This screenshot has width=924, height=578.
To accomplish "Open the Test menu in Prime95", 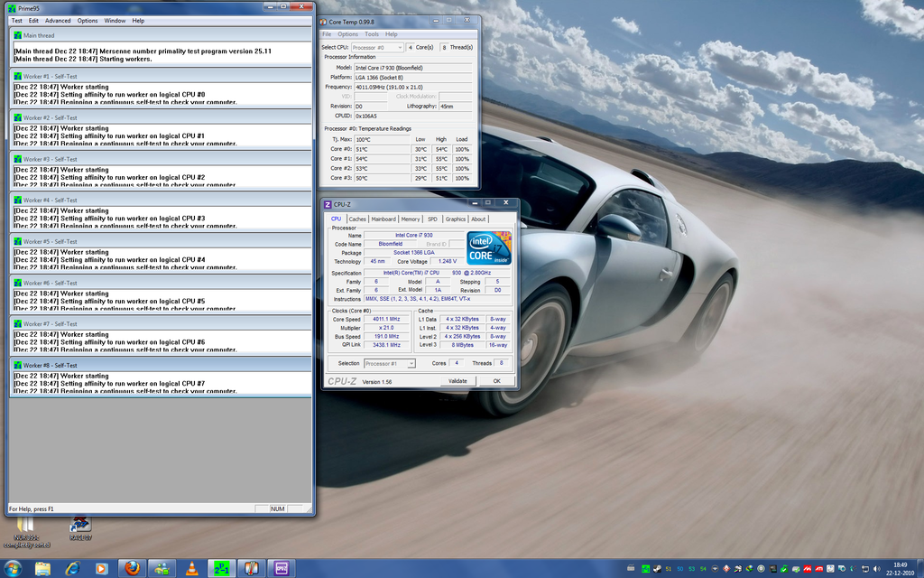I will pyautogui.click(x=15, y=20).
